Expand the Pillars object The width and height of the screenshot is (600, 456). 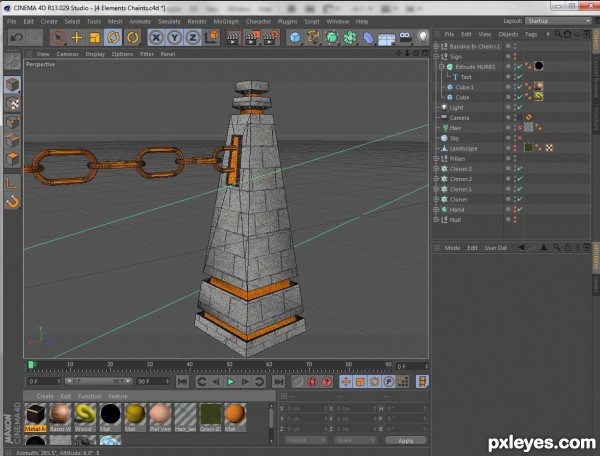pos(436,158)
